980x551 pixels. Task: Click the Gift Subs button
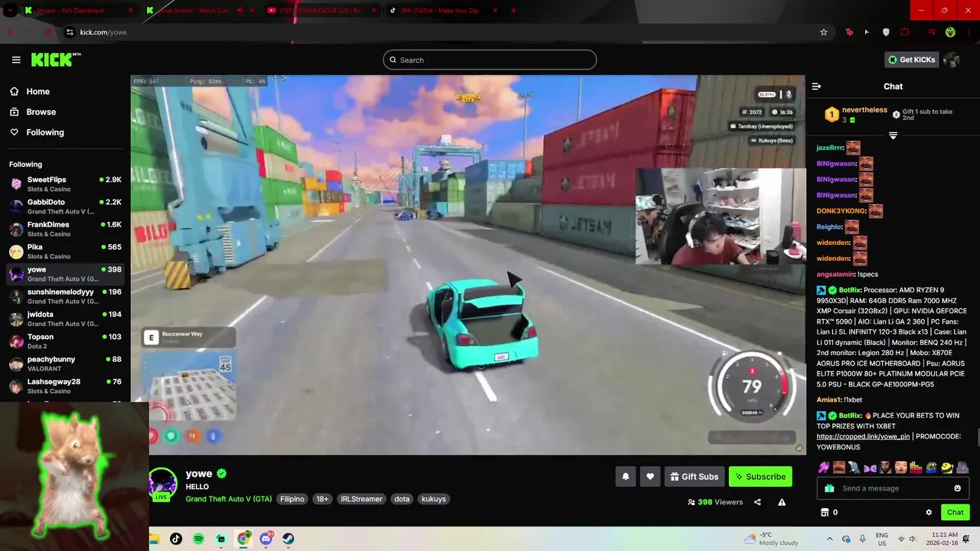(x=694, y=477)
